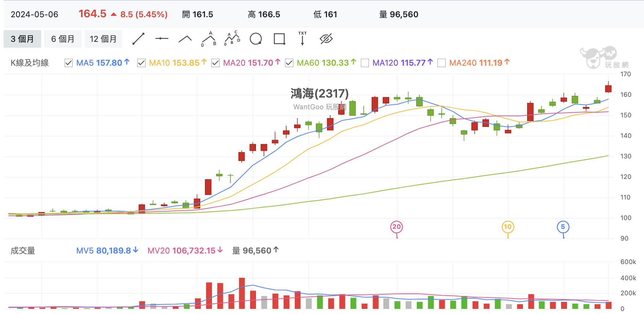Select the trend line drawing tool

[x=138, y=39]
